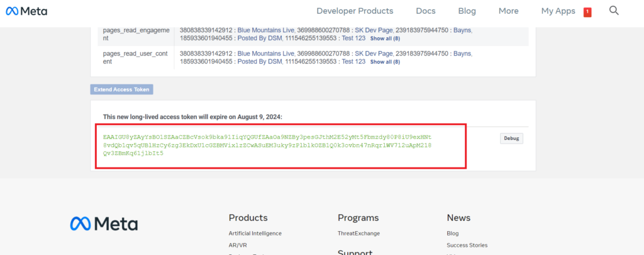The width and height of the screenshot is (644, 255).
Task: Open Posted By DSM in pages_read_engagement row
Action: (x=260, y=38)
